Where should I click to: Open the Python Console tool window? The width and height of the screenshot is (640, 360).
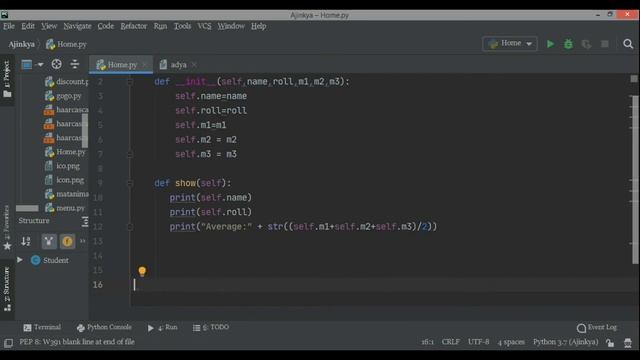point(104,327)
